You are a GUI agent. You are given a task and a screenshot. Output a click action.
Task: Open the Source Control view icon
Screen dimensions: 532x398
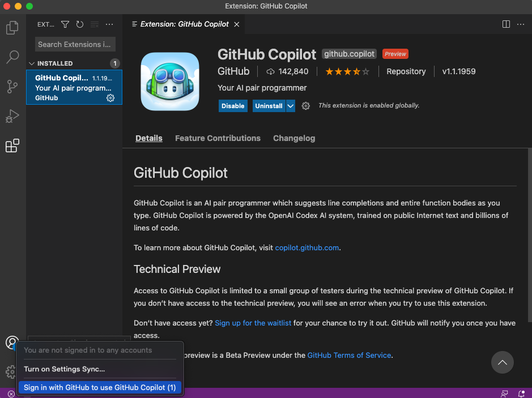coord(12,87)
